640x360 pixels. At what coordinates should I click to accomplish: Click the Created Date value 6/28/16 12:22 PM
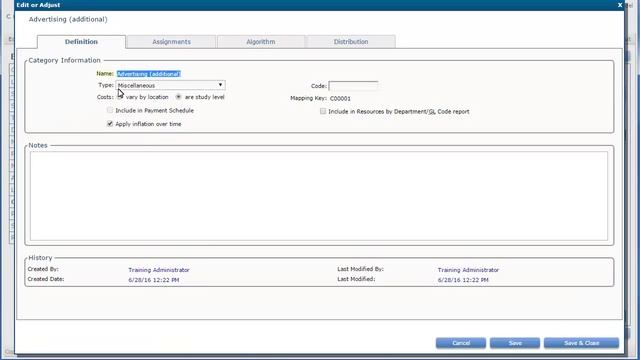(x=153, y=280)
